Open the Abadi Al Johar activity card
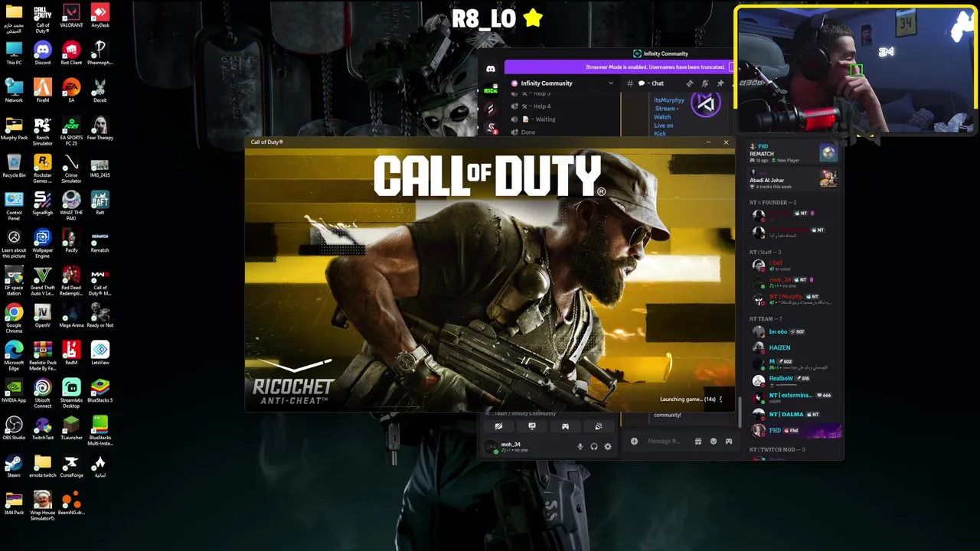 793,181
